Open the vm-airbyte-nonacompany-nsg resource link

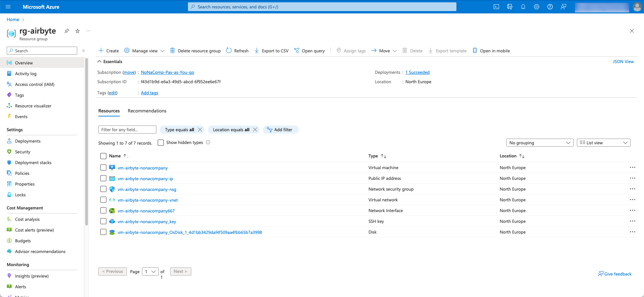click(x=147, y=190)
